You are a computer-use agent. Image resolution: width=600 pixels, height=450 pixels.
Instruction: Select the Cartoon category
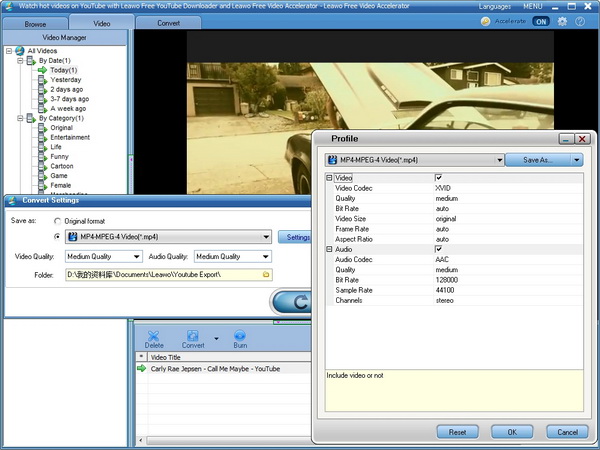pos(62,166)
